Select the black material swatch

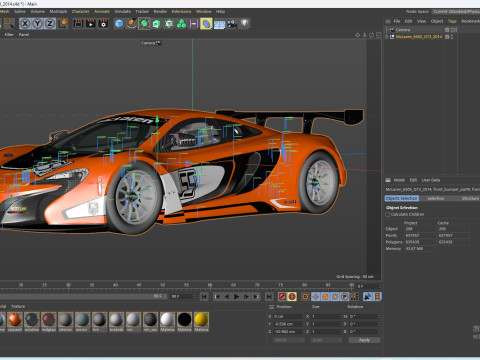point(184,320)
